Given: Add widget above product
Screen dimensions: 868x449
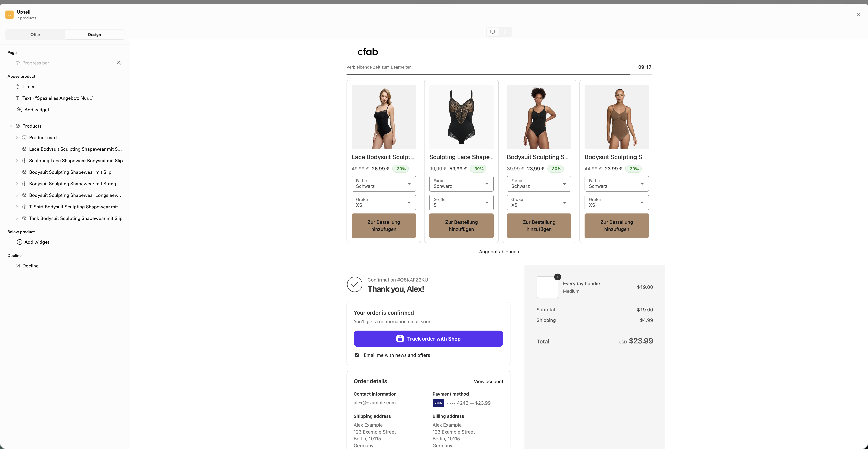Looking at the screenshot, I should tap(33, 110).
